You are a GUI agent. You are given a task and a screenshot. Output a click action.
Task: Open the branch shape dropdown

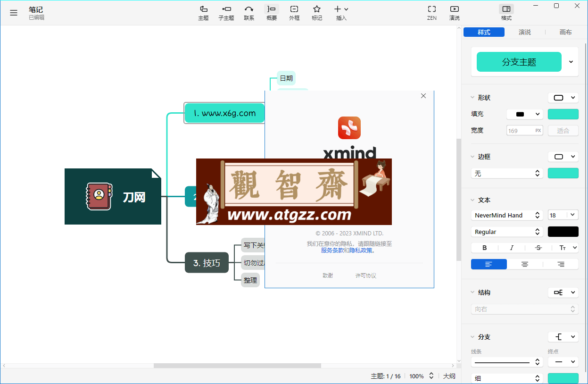(x=563, y=337)
